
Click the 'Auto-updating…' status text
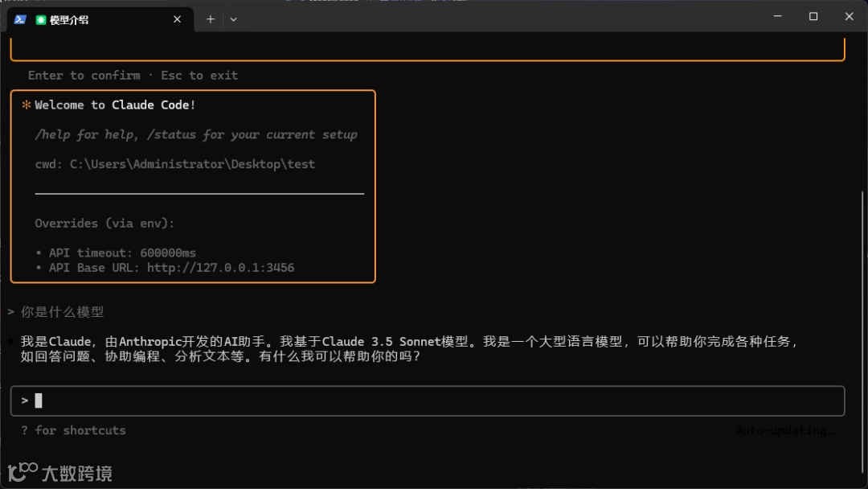tap(784, 430)
